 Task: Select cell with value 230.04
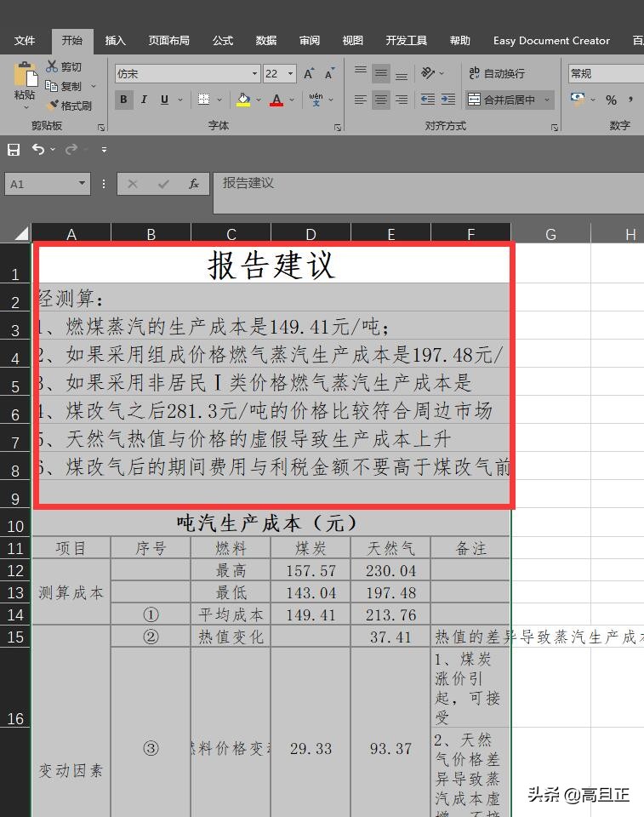390,570
